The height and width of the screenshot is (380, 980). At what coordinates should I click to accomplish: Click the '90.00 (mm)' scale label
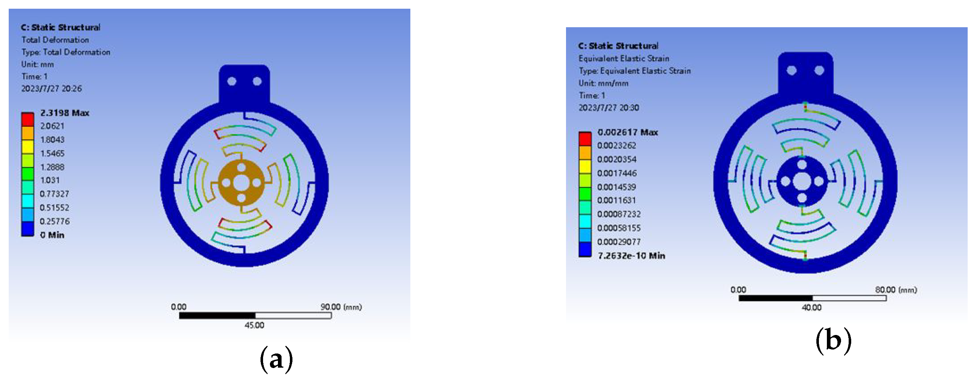341,307
